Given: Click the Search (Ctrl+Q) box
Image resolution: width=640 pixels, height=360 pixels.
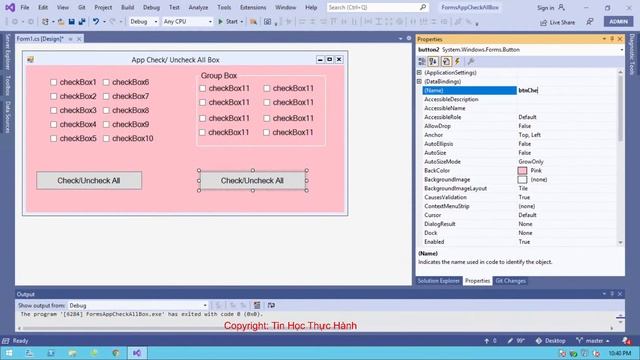Looking at the screenshot, I should 378,7.
